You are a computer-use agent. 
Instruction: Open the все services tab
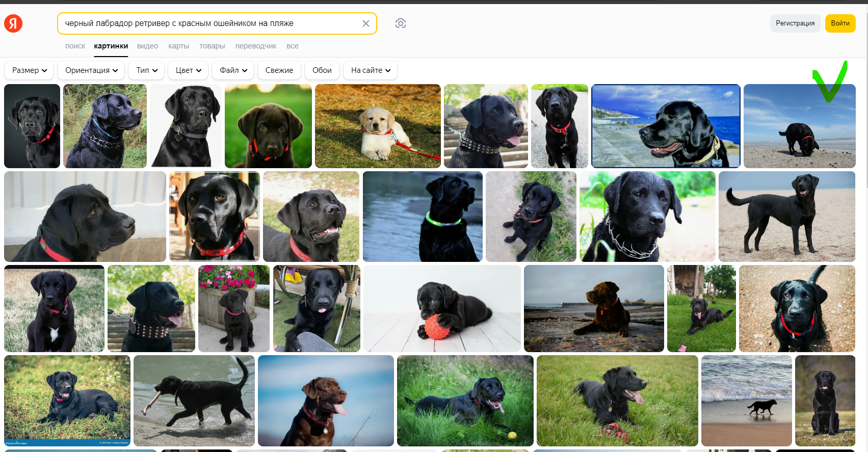point(293,46)
